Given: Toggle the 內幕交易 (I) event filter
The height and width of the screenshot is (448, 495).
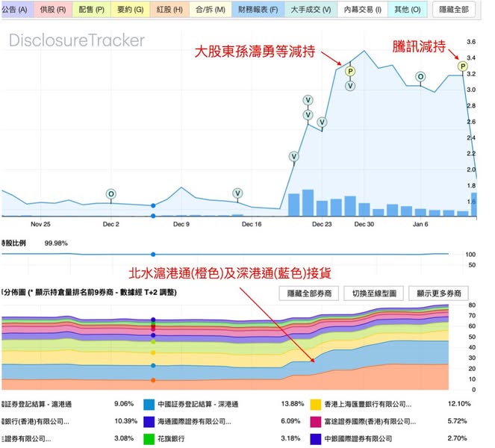Looking at the screenshot, I should (x=362, y=10).
